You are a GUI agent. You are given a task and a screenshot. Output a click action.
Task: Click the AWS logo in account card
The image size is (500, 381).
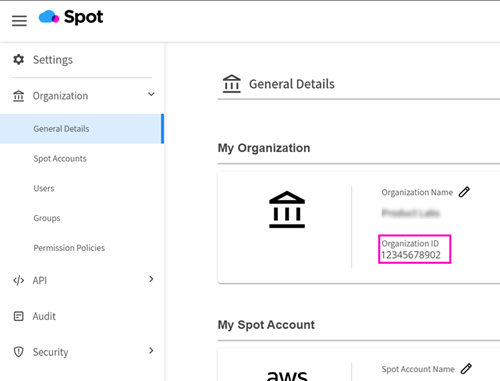pos(287,375)
